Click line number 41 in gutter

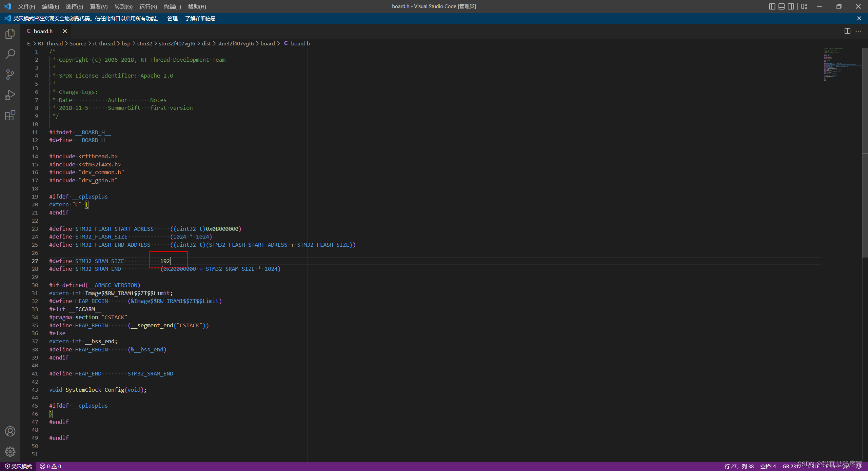pos(35,373)
